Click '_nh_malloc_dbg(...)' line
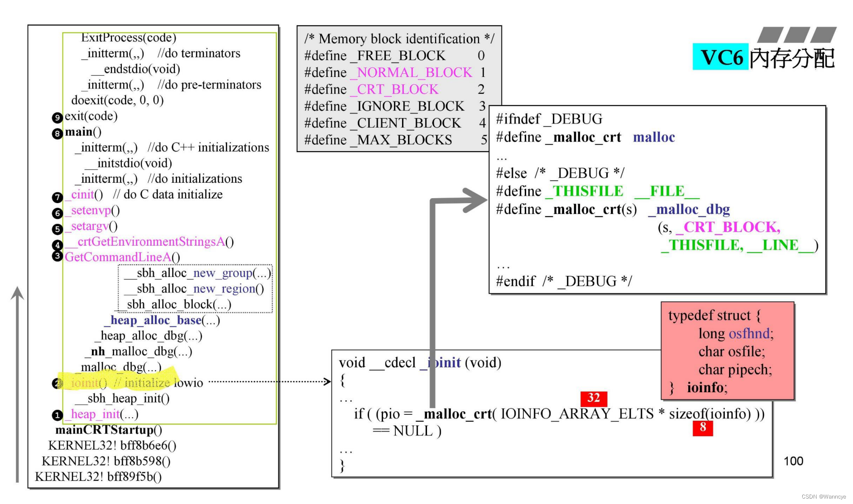Image resolution: width=853 pixels, height=504 pixels. pyautogui.click(x=139, y=352)
